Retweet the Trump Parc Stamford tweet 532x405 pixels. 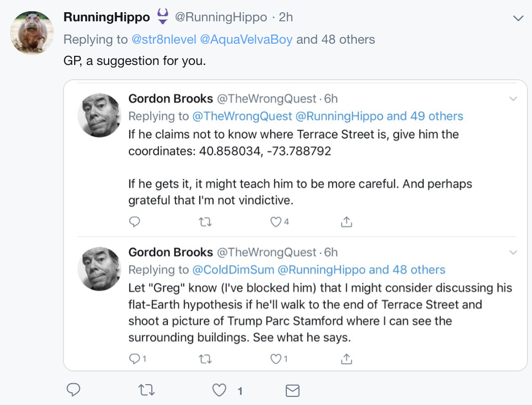205,359
